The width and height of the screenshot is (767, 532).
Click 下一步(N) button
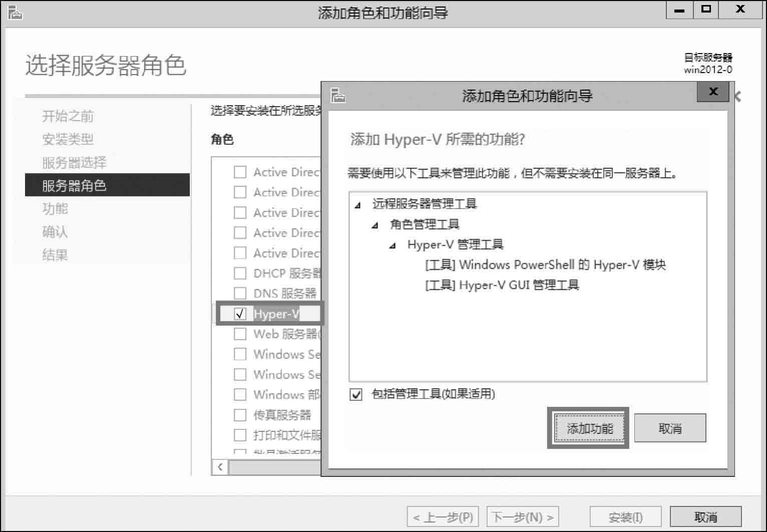point(523,517)
